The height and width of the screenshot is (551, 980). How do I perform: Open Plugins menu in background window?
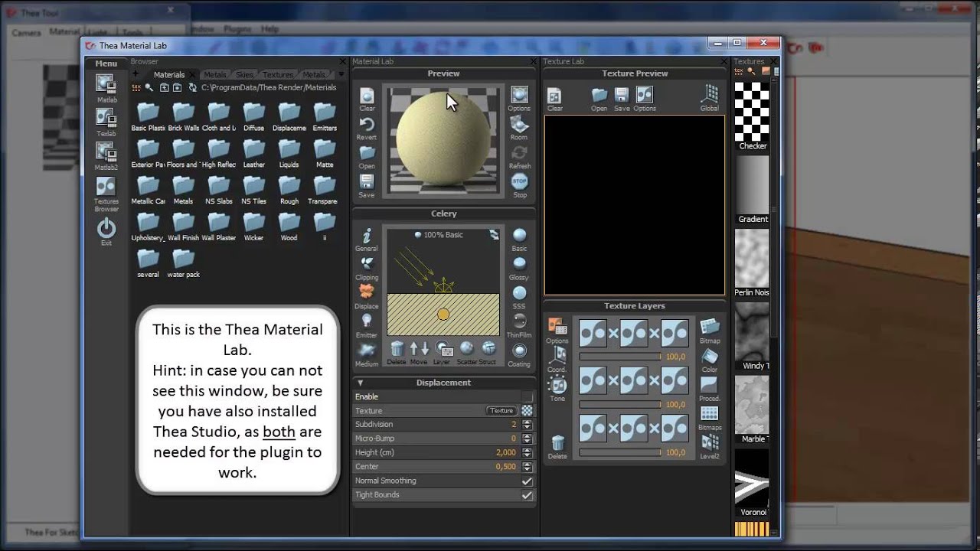click(x=237, y=28)
